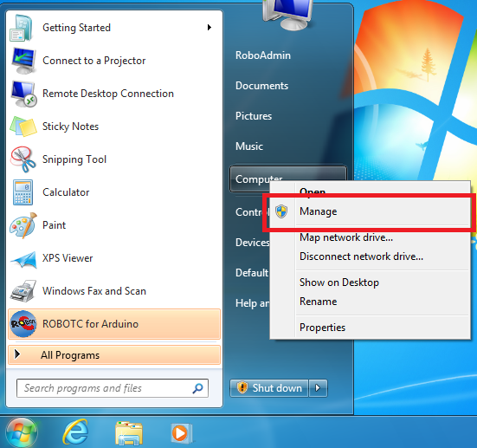Open Internet Explorer from the taskbar
The width and height of the screenshot is (477, 448).
tap(75, 432)
